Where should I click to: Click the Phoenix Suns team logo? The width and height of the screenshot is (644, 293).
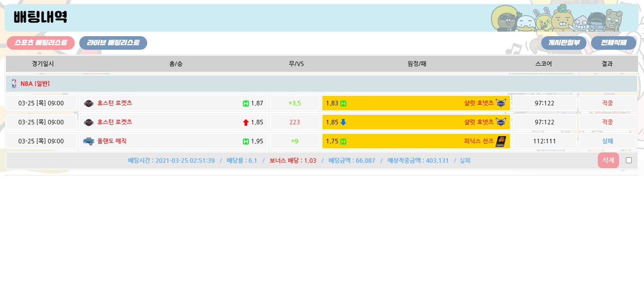(500, 141)
